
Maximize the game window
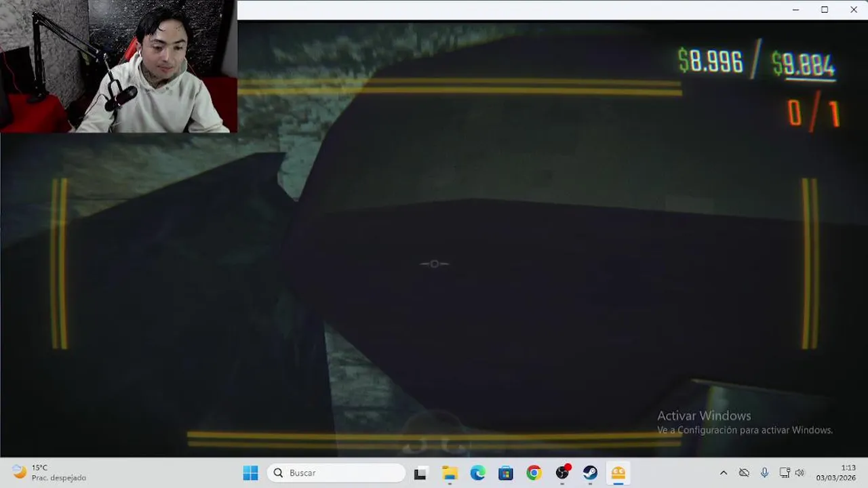coord(825,9)
